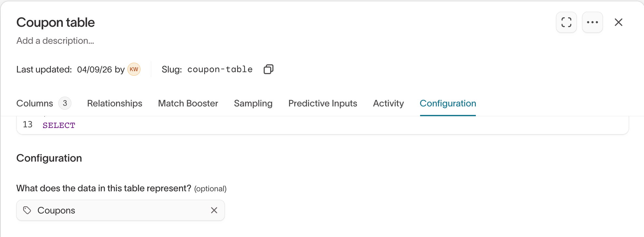
Task: Click the coupon-table slug text
Action: 220,69
